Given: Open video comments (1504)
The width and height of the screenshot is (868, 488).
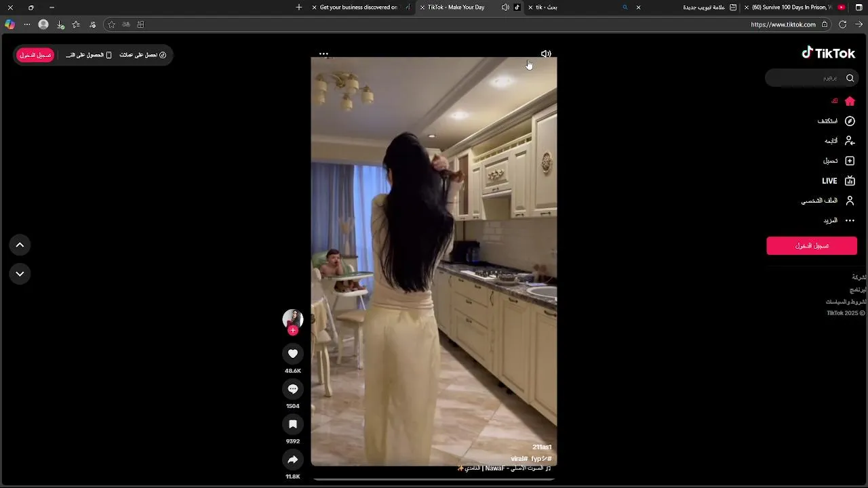Looking at the screenshot, I should (293, 389).
